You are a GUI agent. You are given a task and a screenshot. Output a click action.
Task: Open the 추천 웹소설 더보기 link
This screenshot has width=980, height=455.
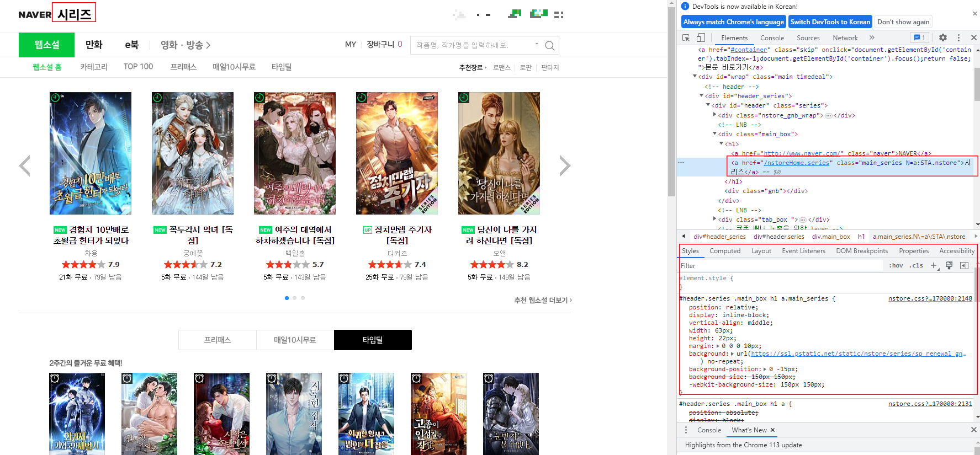click(x=543, y=300)
